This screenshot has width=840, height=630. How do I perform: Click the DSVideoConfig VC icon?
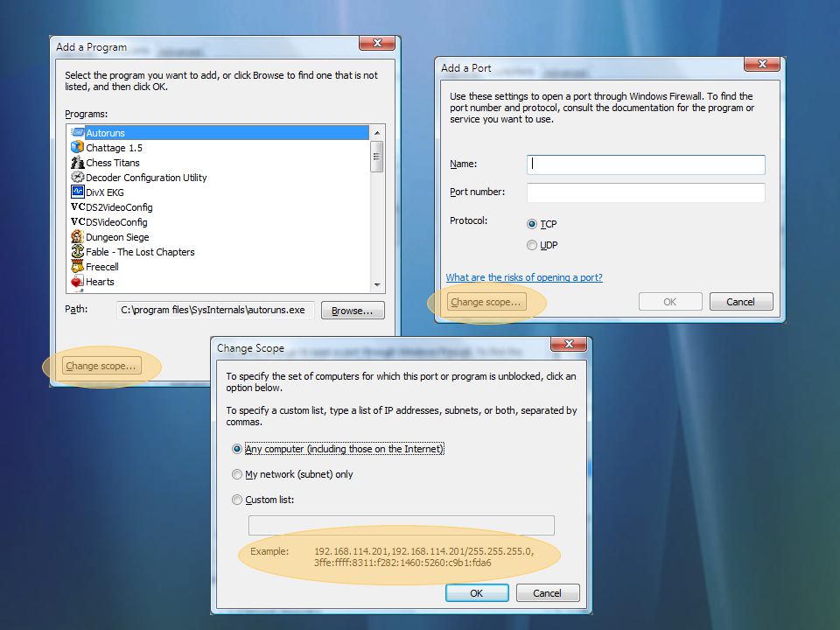coord(78,221)
